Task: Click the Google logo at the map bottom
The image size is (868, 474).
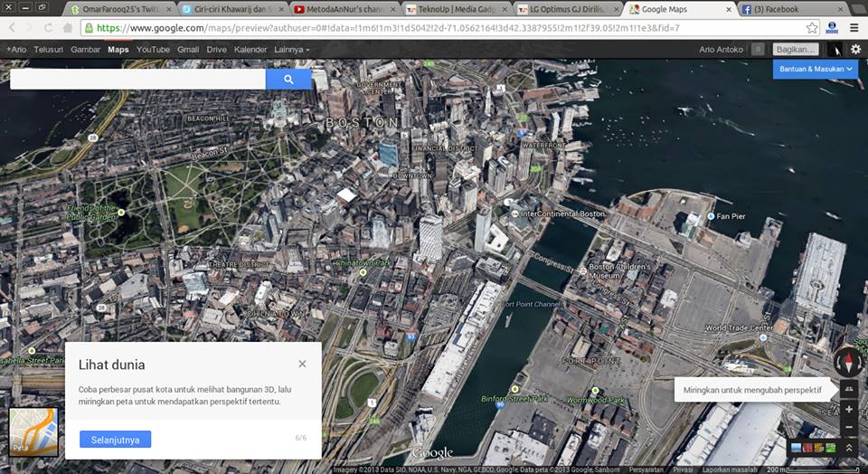Action: (x=432, y=453)
